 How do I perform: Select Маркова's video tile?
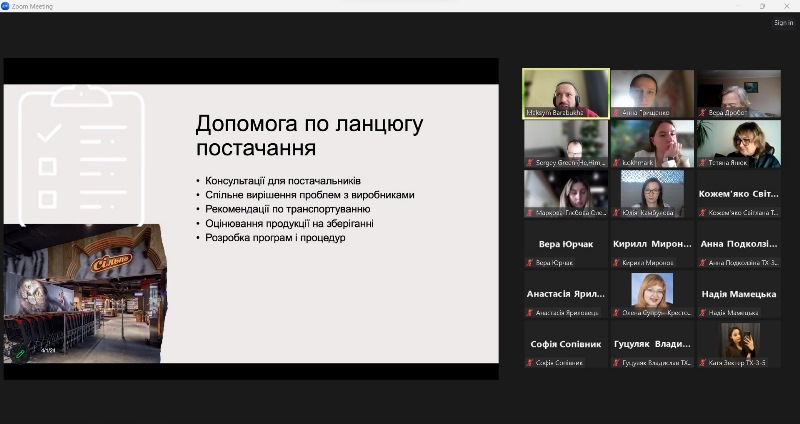point(566,194)
